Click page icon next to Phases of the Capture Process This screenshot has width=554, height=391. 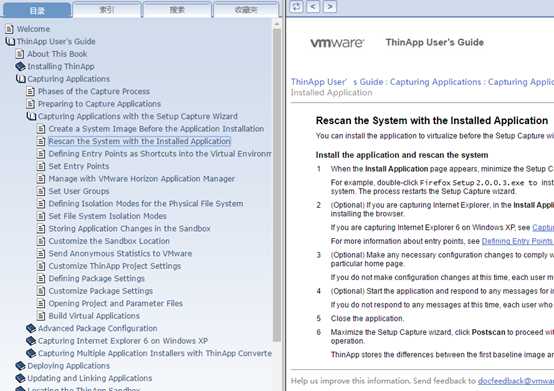[31, 91]
